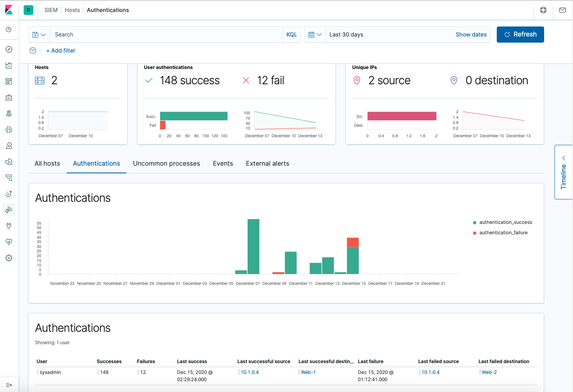Click the destination IP pin icon

point(454,80)
